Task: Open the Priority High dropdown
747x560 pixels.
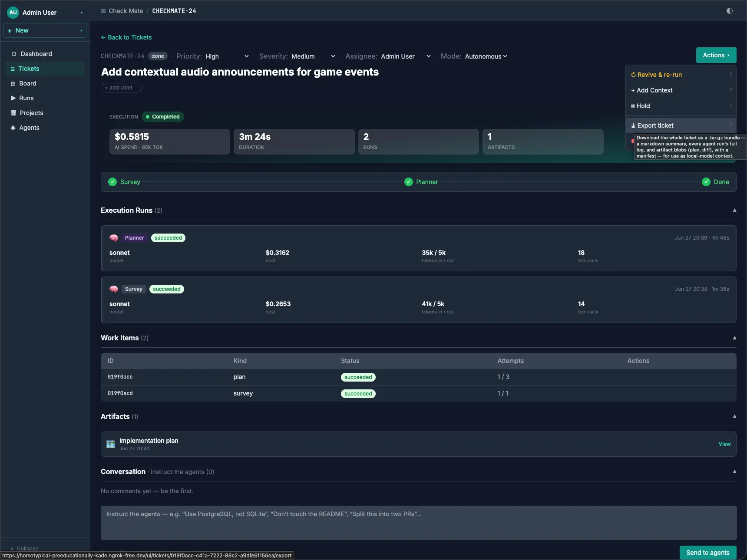Action: [x=227, y=56]
